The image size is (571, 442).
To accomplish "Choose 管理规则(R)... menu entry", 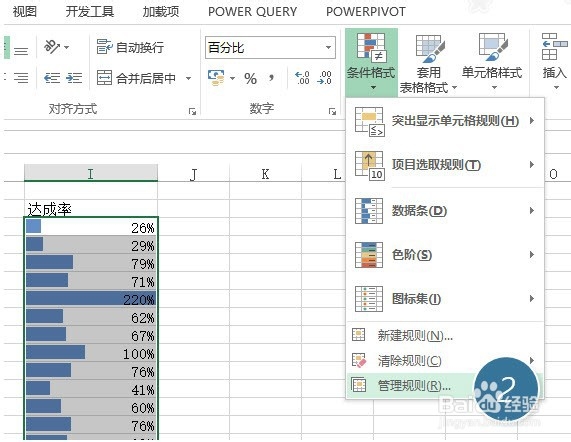I will click(x=445, y=385).
